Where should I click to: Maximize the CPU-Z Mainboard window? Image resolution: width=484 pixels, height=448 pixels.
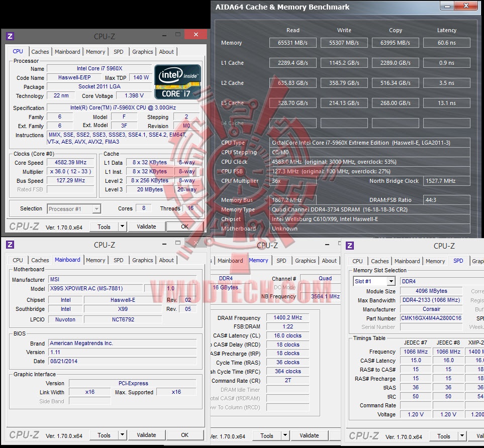(x=178, y=243)
